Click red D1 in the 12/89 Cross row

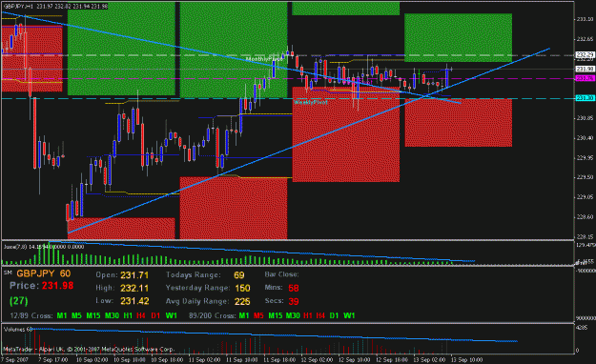coord(155,315)
